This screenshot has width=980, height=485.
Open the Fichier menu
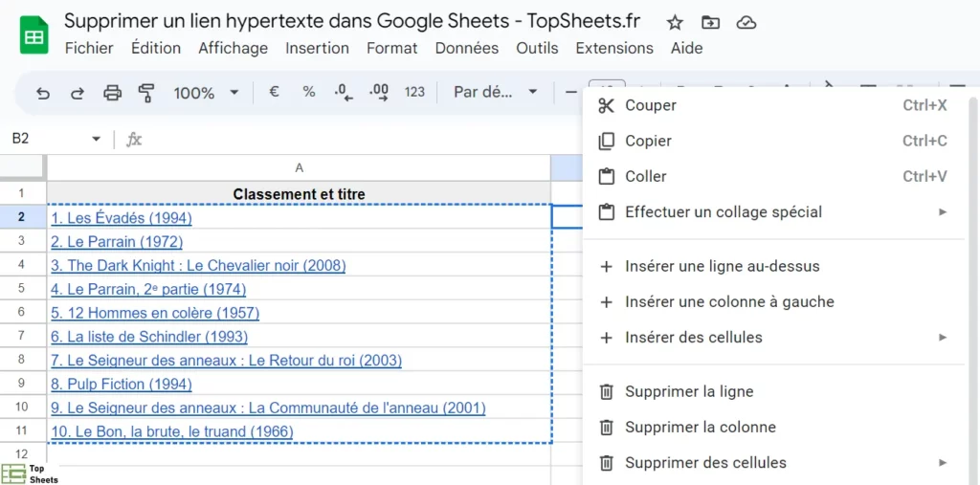[89, 48]
